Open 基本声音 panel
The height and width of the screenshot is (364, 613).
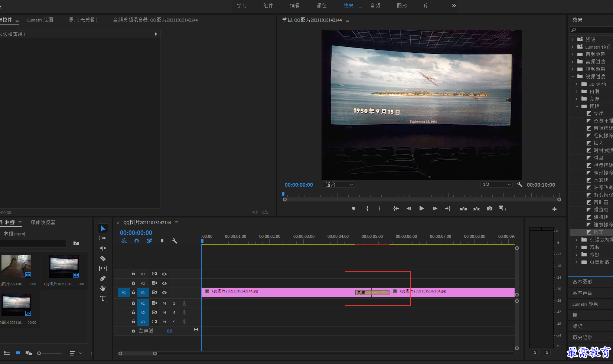pos(582,293)
